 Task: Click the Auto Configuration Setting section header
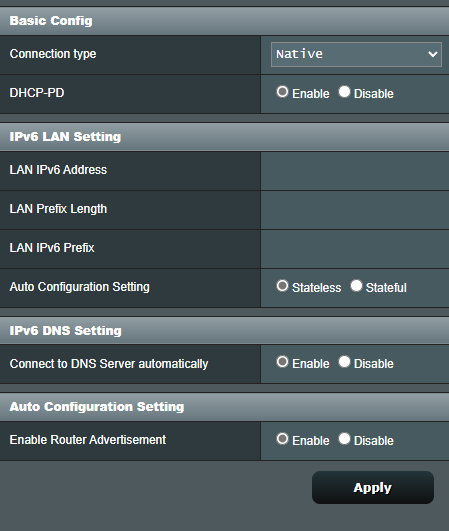tap(224, 407)
